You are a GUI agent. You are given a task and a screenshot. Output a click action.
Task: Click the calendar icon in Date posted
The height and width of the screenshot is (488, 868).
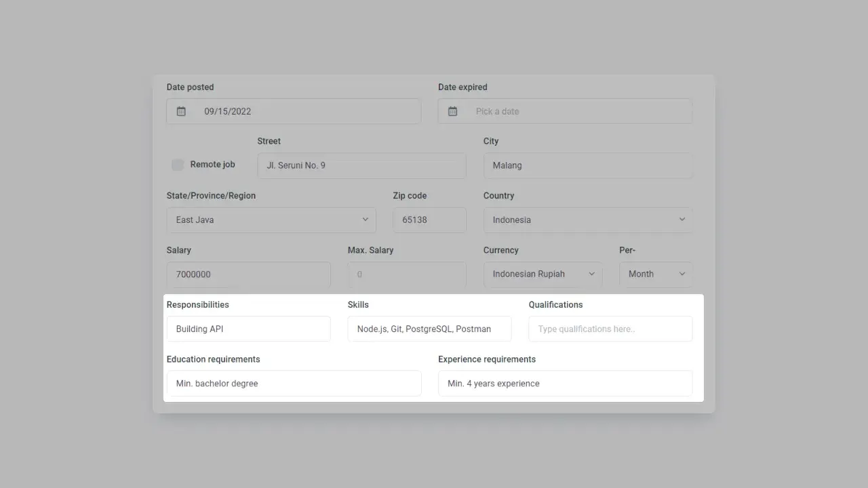click(x=181, y=111)
